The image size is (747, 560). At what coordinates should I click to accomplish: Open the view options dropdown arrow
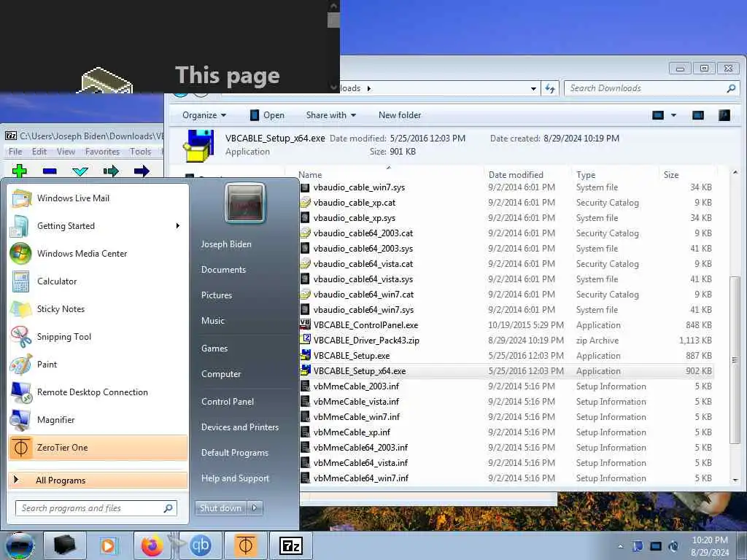673,114
